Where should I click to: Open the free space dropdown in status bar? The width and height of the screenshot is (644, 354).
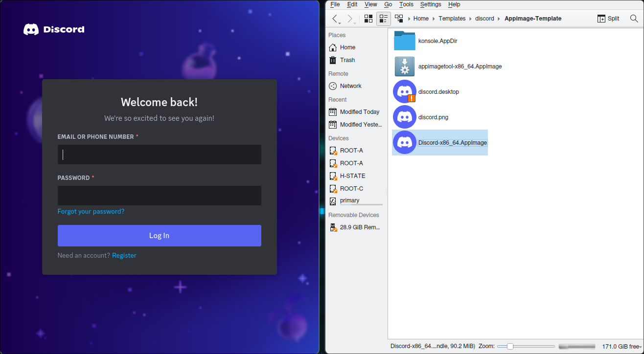[622, 346]
